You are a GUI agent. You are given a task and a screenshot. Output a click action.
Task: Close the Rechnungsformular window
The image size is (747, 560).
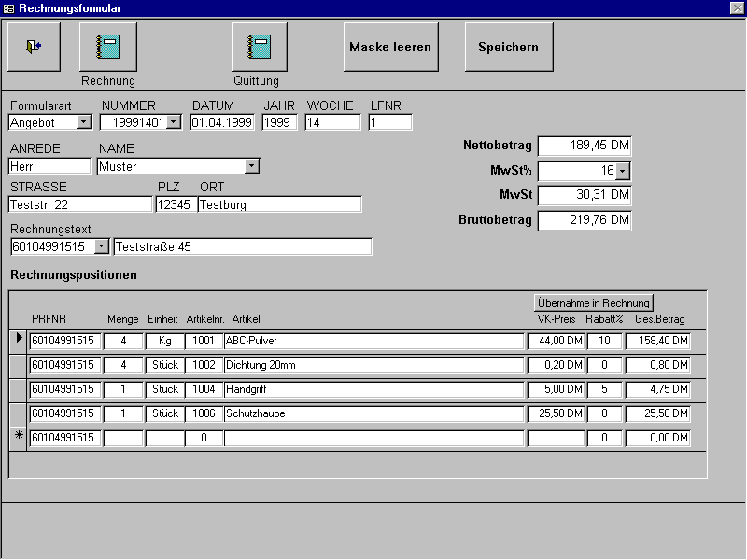click(x=737, y=8)
